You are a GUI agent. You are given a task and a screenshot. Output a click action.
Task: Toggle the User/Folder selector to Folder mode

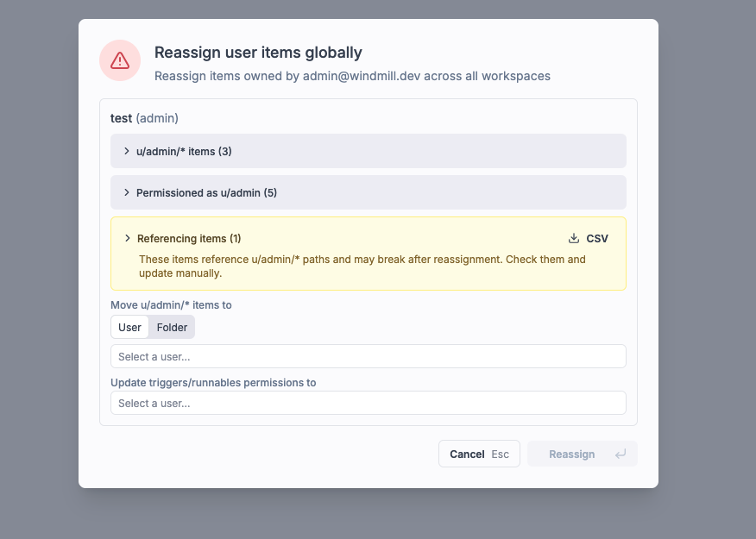pyautogui.click(x=172, y=327)
